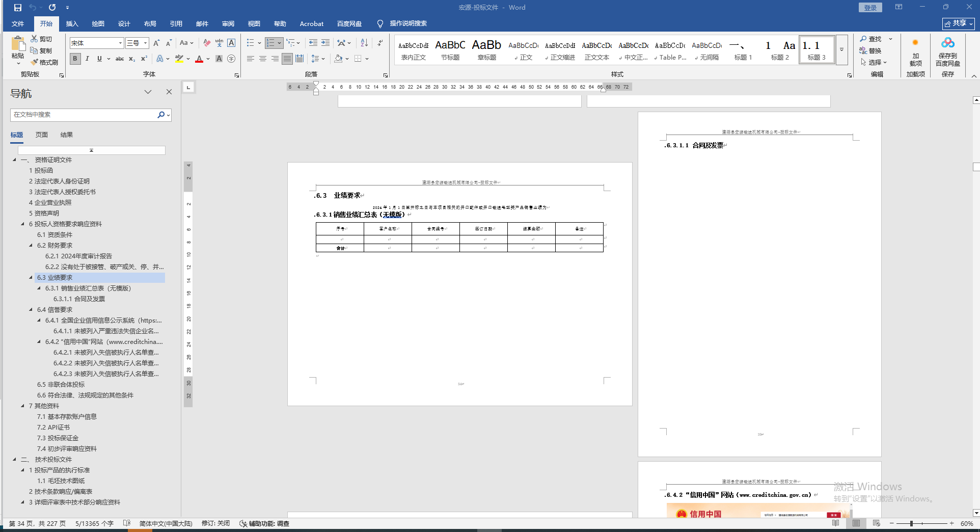980x532 pixels.
Task: Click the 操作说明搜索 tell-me search field
Action: [x=408, y=23]
